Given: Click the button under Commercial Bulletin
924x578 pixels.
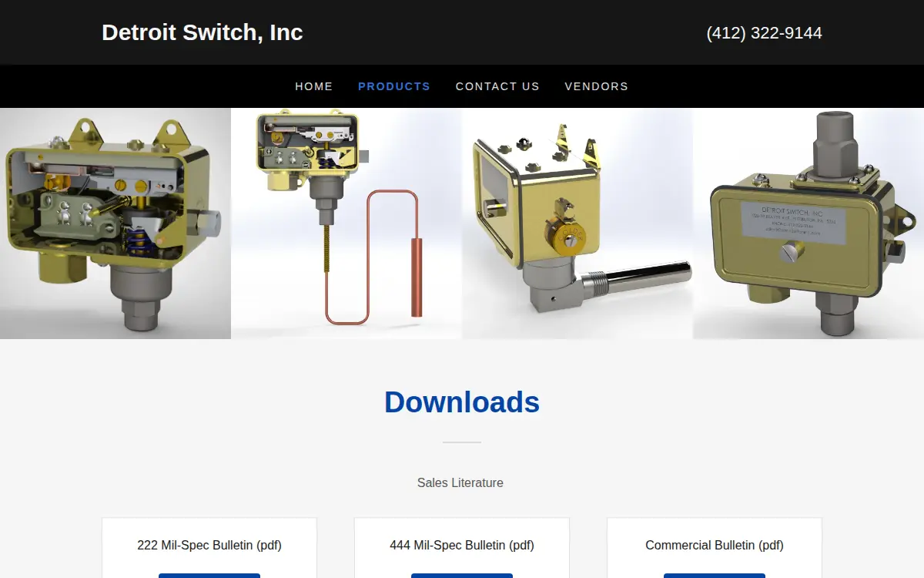Looking at the screenshot, I should [715, 575].
